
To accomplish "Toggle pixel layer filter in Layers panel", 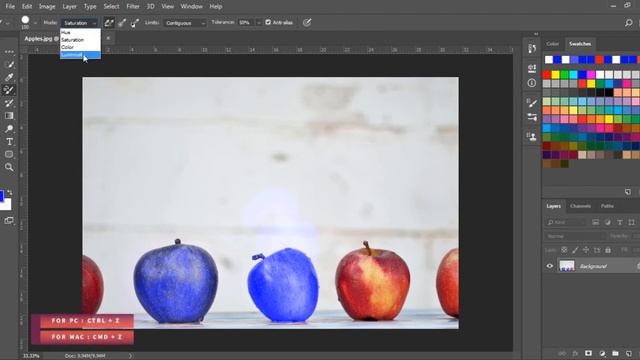I will click(x=596, y=222).
